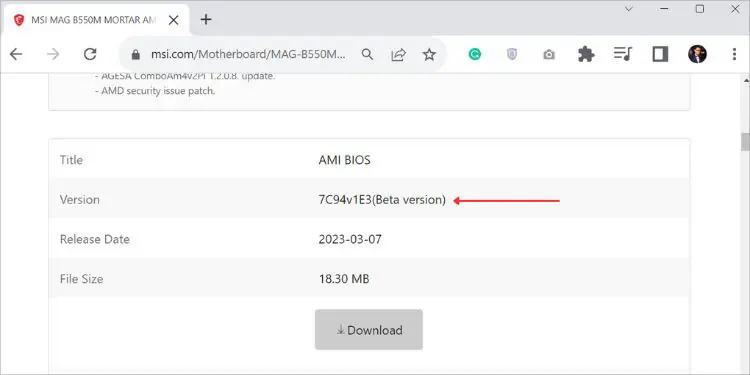Screen dimensions: 750x375
Task: Share this page via share icon
Action: coord(398,55)
